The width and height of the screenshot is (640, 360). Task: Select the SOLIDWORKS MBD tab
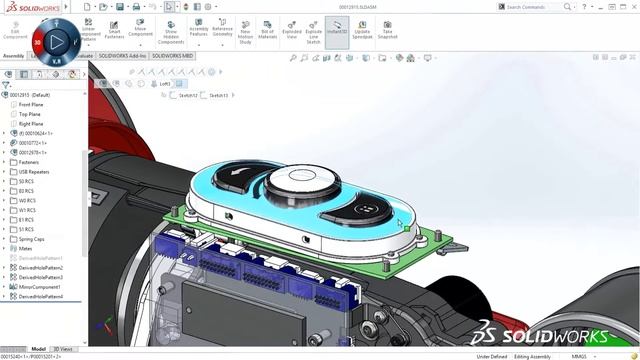pyautogui.click(x=172, y=56)
